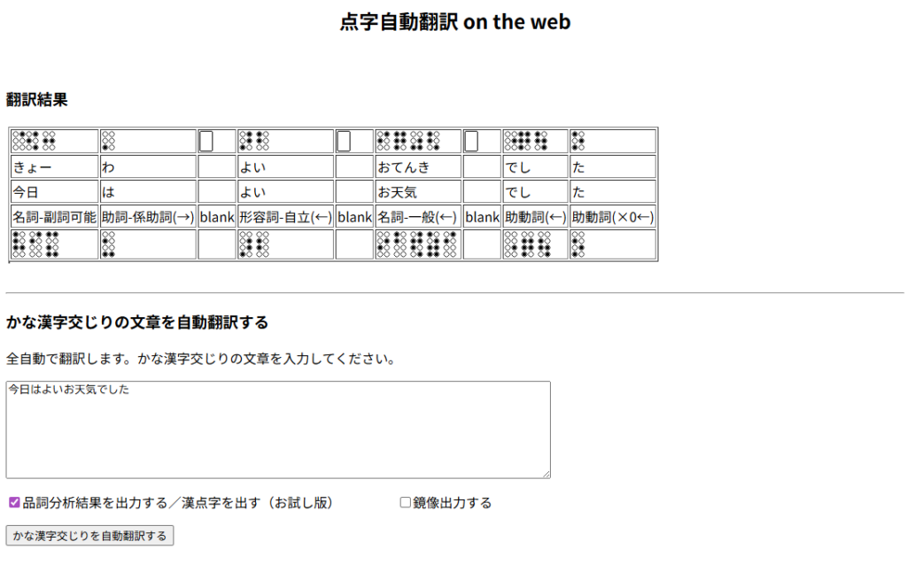The height and width of the screenshot is (588, 907).
Task: Click bottom-row braille under 名詞-副詞可能
Action: [x=36, y=244]
